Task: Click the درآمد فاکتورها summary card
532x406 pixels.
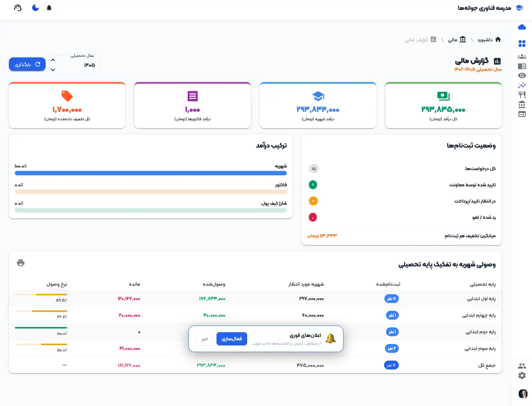Action: [192, 105]
